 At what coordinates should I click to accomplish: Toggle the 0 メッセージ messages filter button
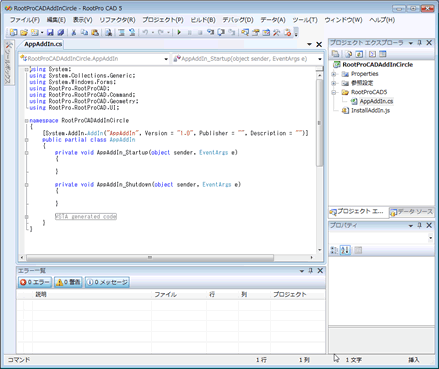(x=107, y=282)
